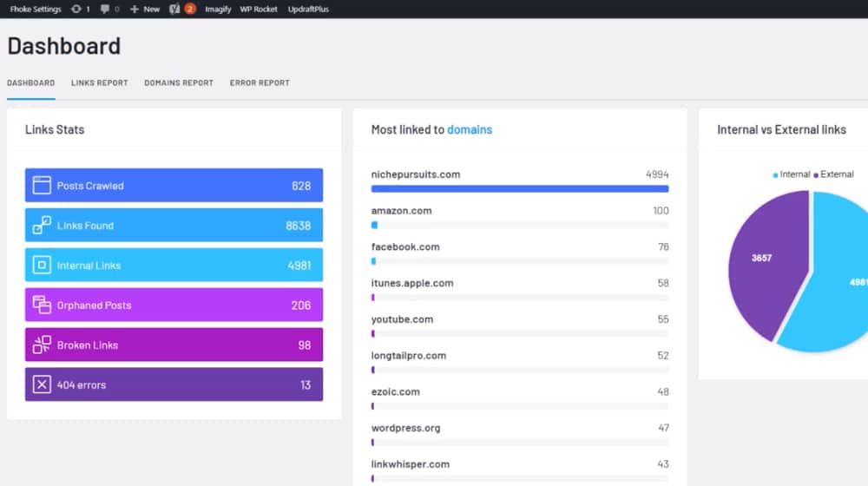Click the plus New icon in admin bar
868x486 pixels.
pyautogui.click(x=134, y=9)
